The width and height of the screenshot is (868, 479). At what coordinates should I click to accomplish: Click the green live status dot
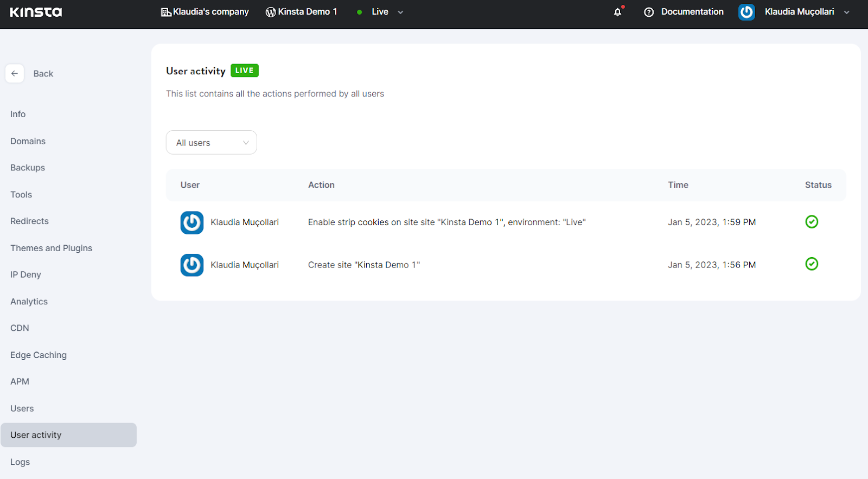click(x=359, y=12)
